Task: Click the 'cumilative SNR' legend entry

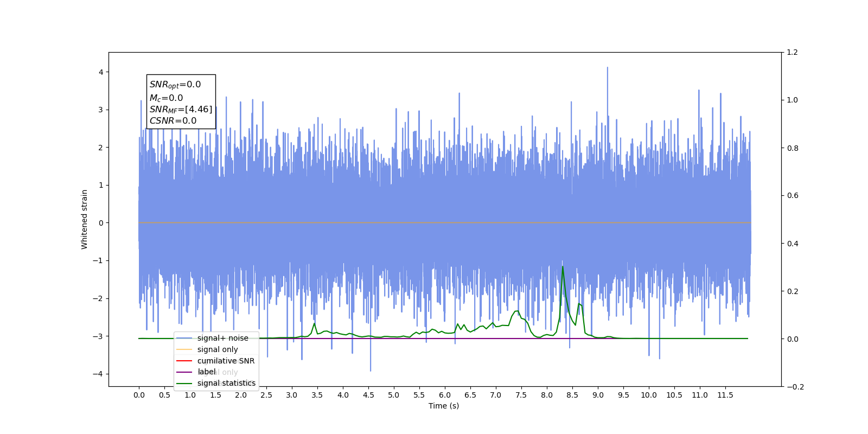Action: coord(226,361)
